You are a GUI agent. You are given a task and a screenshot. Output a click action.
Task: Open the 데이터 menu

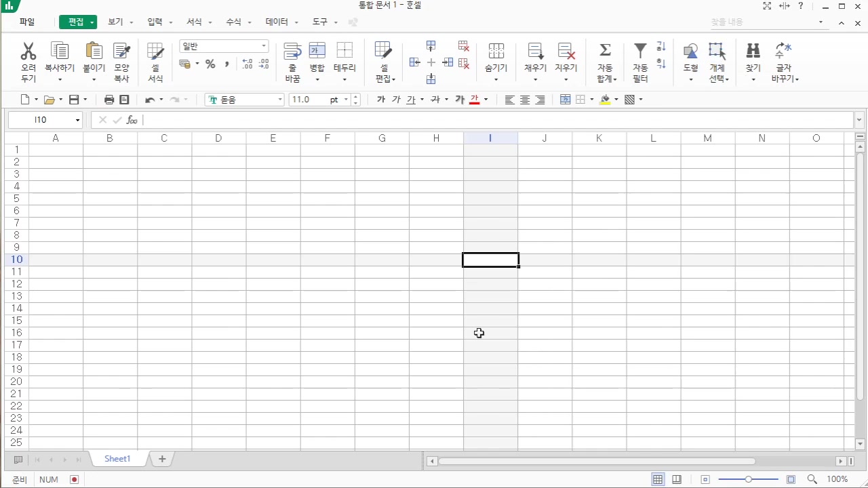point(277,22)
